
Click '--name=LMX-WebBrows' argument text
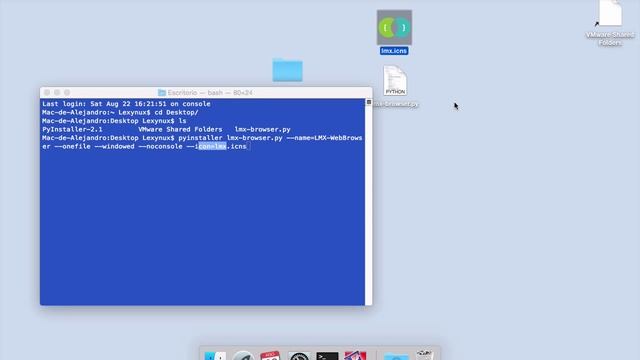pos(324,138)
